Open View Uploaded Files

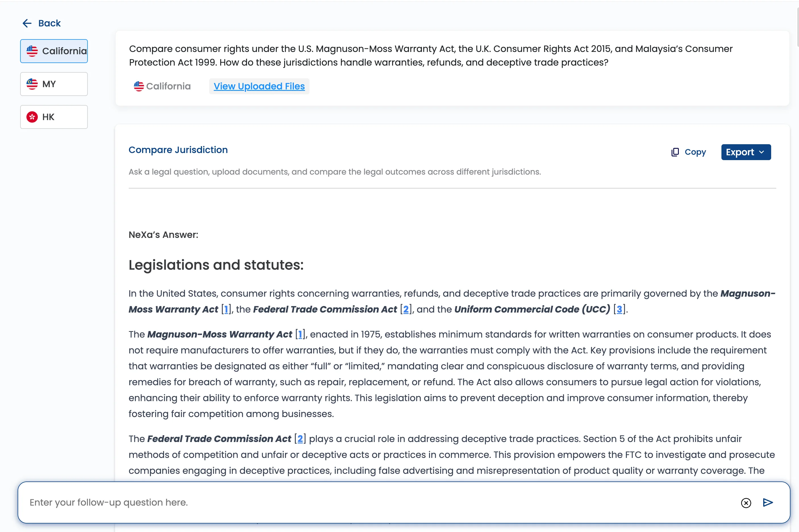click(x=259, y=86)
